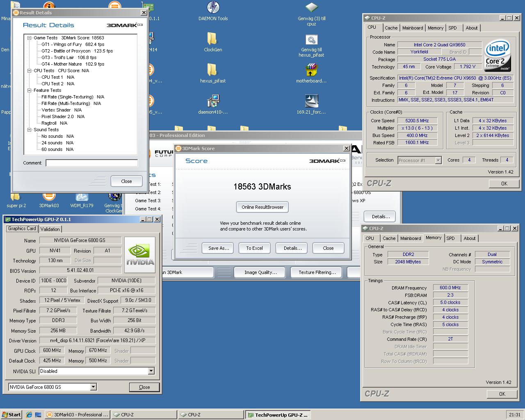Collapse the Sound Tests tree node
This screenshot has height=420, width=525.
pos(30,130)
